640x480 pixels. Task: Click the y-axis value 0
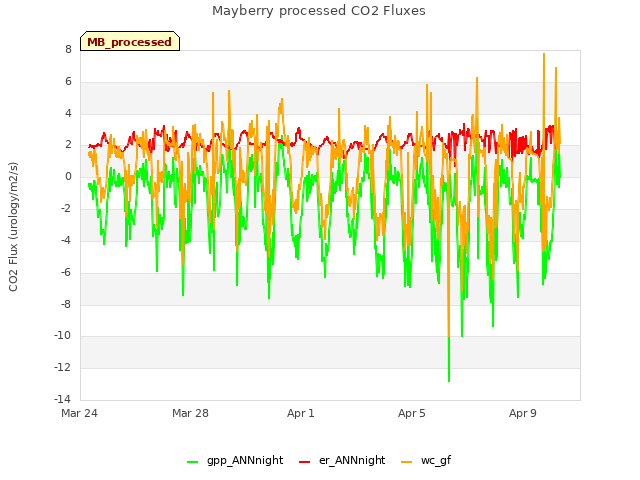click(x=68, y=176)
